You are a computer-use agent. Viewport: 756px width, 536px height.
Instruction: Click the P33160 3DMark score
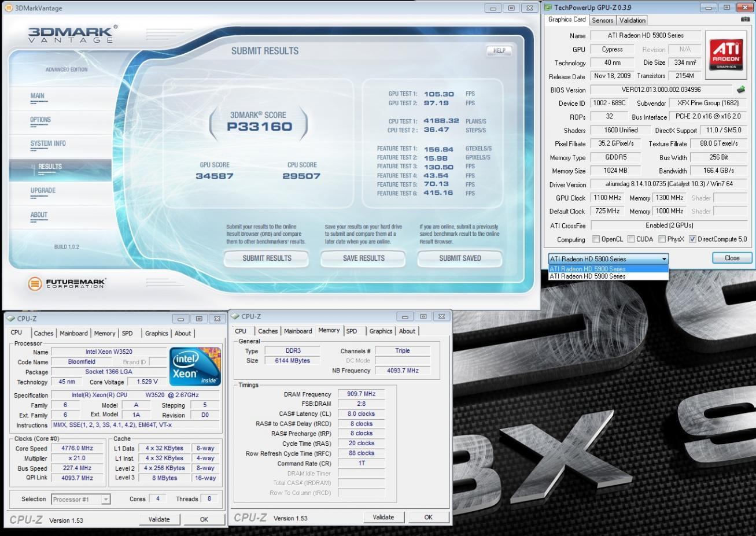[x=259, y=127]
